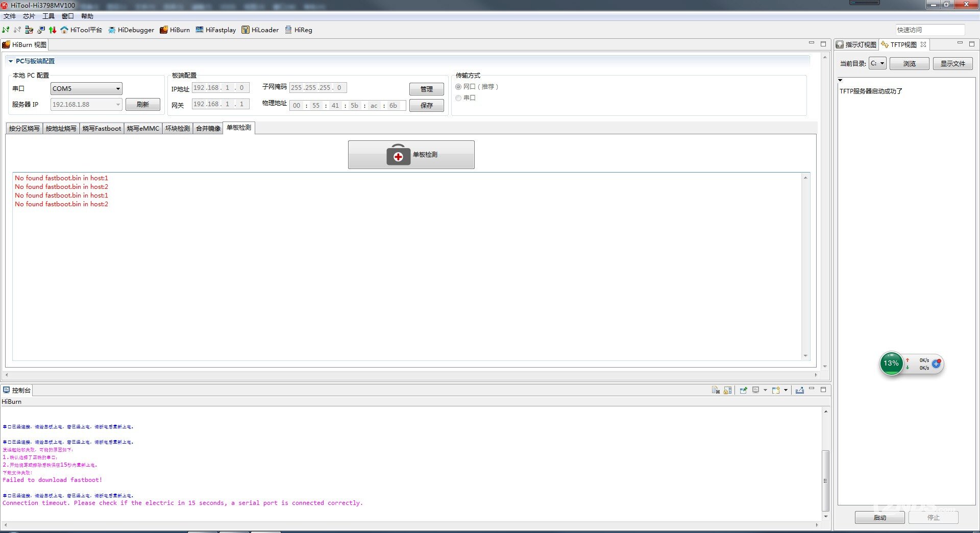The image size is (980, 533).
Task: Open the 芯片 menu
Action: click(29, 16)
